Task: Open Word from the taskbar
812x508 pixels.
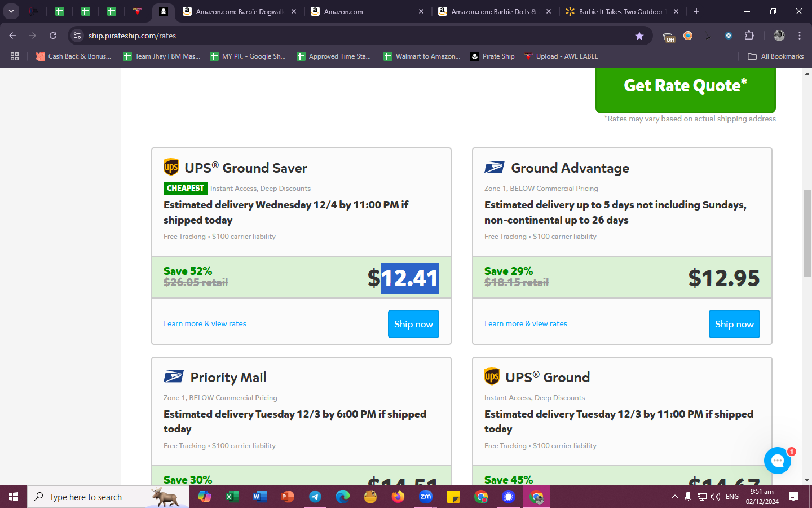Action: click(259, 497)
